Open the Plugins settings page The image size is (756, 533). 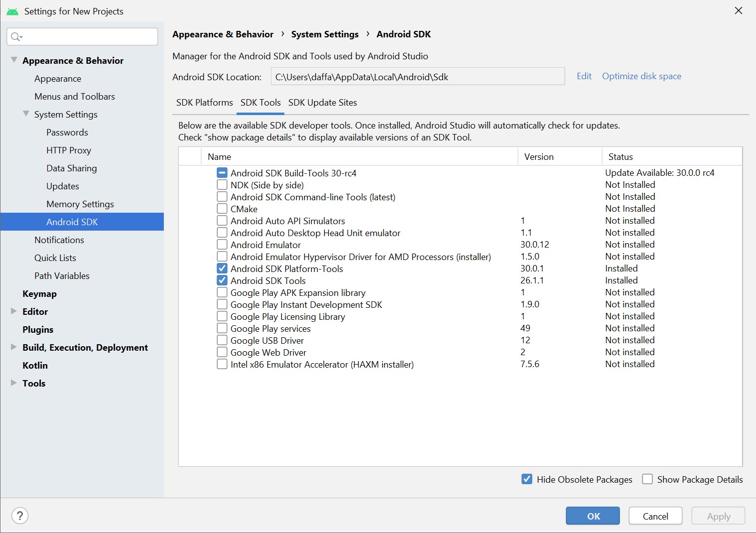coord(38,330)
